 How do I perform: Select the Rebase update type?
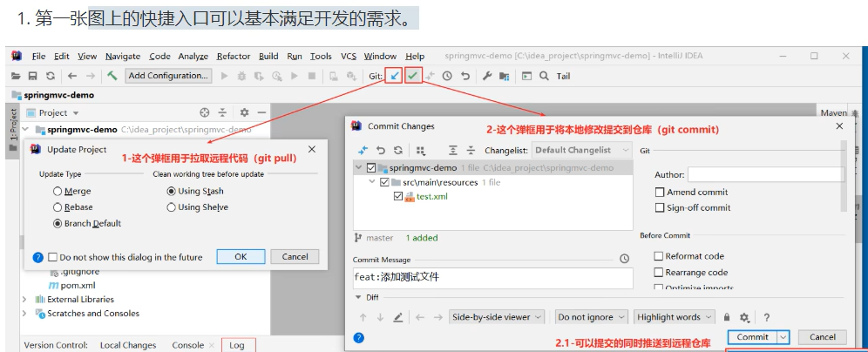pos(58,207)
